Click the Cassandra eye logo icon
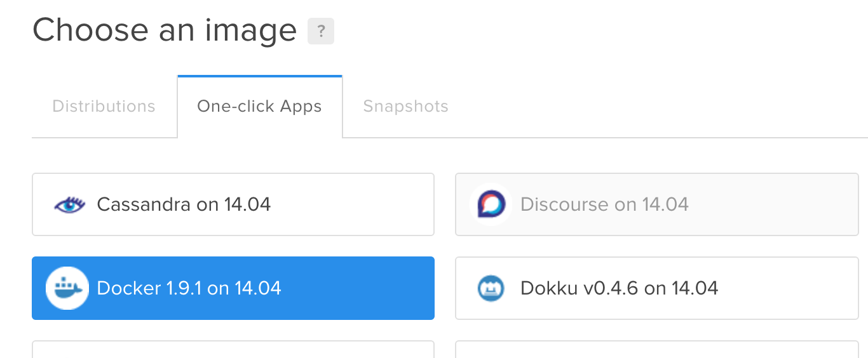The height and width of the screenshot is (358, 868). pyautogui.click(x=69, y=205)
